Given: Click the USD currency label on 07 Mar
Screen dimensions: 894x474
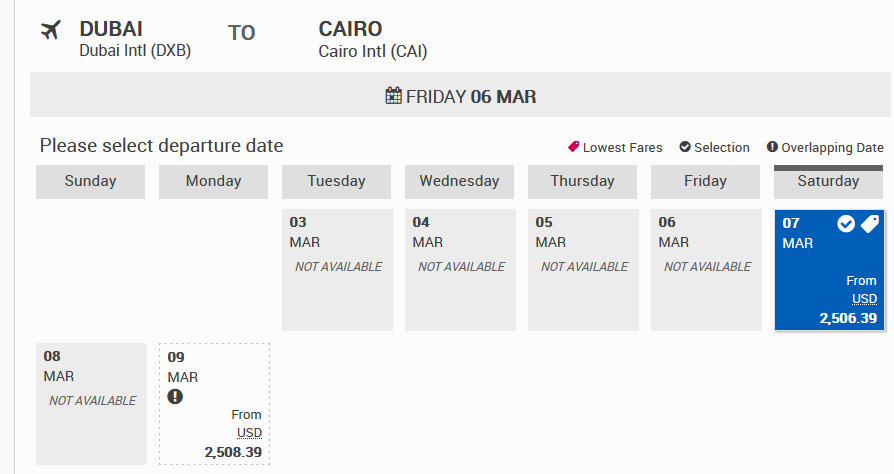Looking at the screenshot, I should point(864,299).
